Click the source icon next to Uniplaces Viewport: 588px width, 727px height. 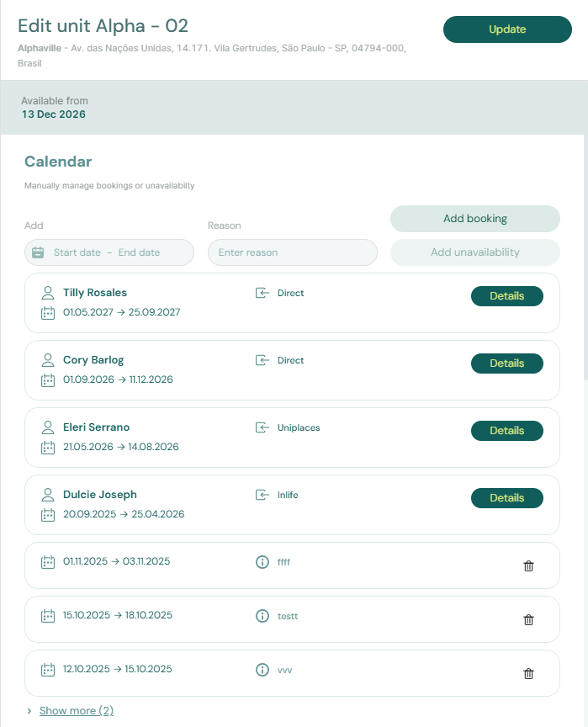tap(262, 427)
